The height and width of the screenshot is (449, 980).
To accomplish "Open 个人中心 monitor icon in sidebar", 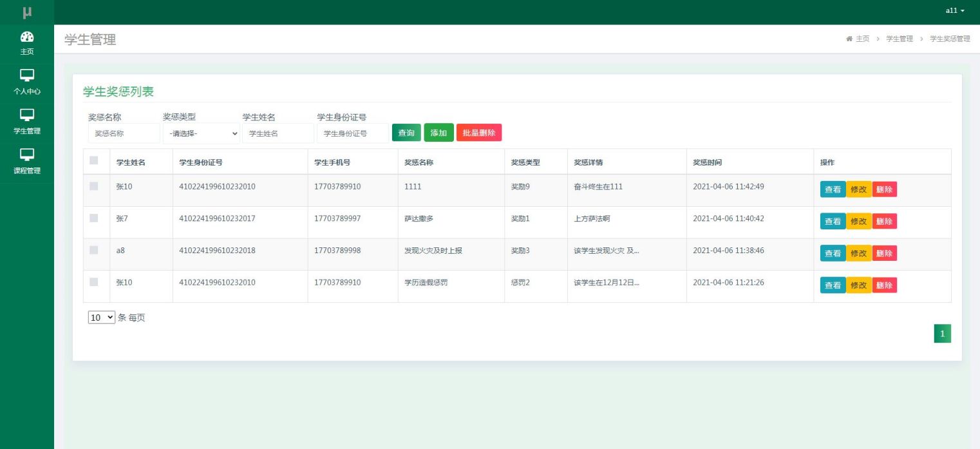I will [x=27, y=75].
